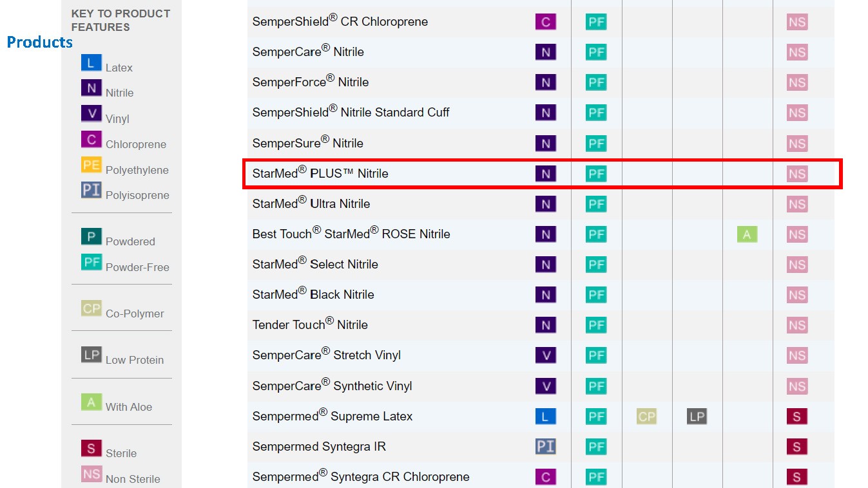
Task: Click the With Aloe A icon in key
Action: (92, 402)
